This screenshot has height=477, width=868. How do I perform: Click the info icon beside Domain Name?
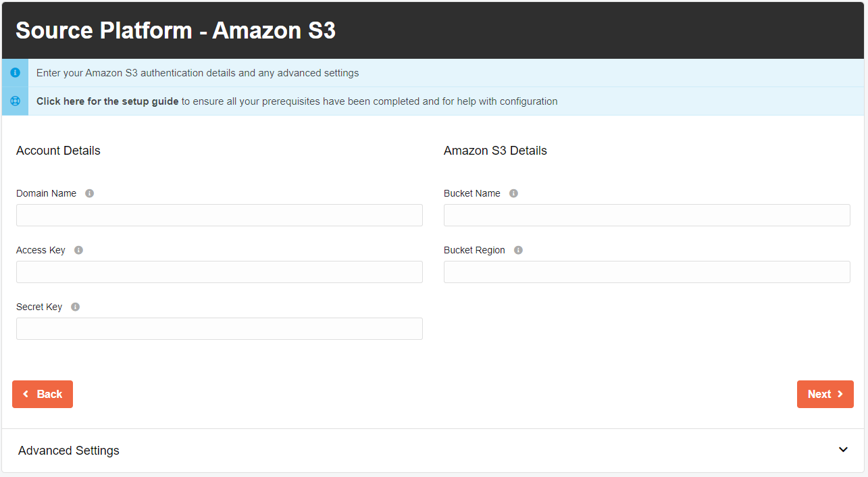[89, 193]
